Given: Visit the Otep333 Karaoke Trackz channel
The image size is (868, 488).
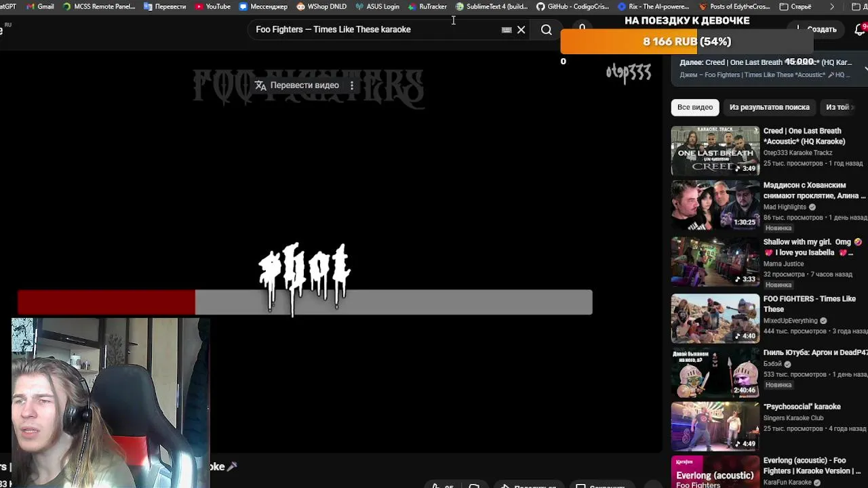Looking at the screenshot, I should pyautogui.click(x=797, y=152).
